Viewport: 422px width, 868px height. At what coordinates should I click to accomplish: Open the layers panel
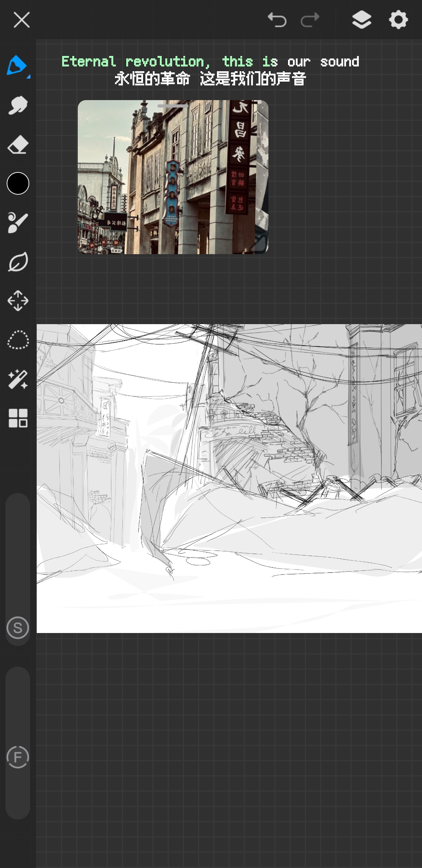361,20
